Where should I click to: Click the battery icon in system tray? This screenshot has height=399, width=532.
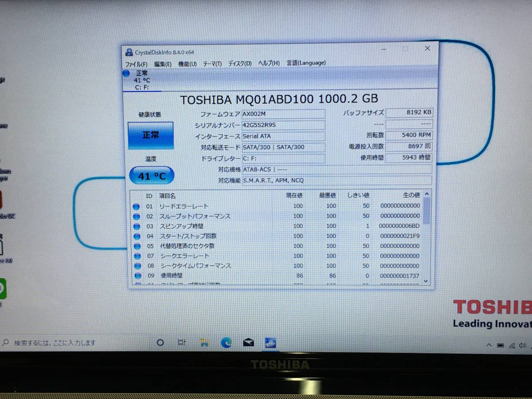tap(501, 345)
